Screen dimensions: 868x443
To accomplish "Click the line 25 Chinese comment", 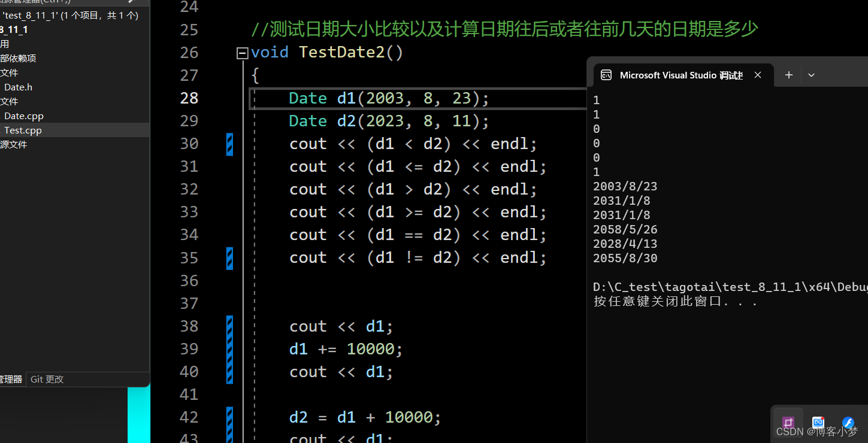I will [504, 29].
